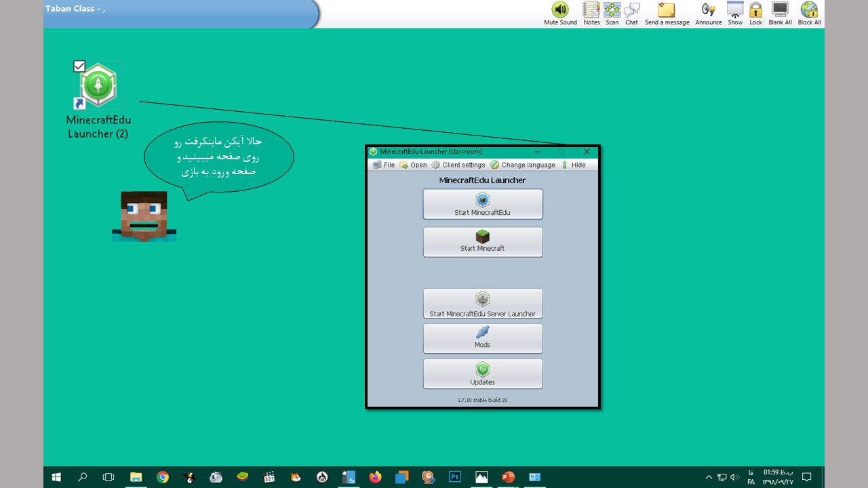This screenshot has height=488, width=868.
Task: Click the Show presentation icon
Action: click(735, 10)
